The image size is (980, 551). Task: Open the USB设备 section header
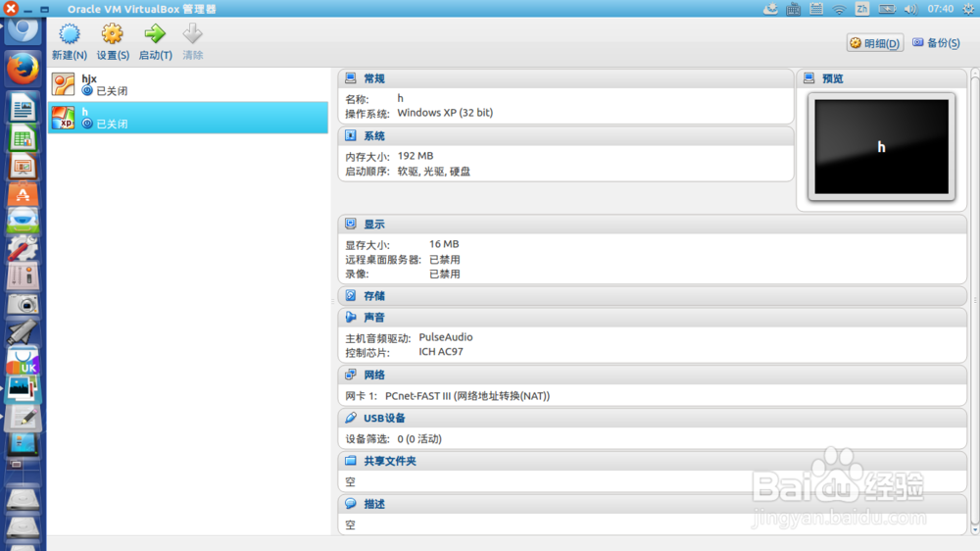tap(653, 419)
